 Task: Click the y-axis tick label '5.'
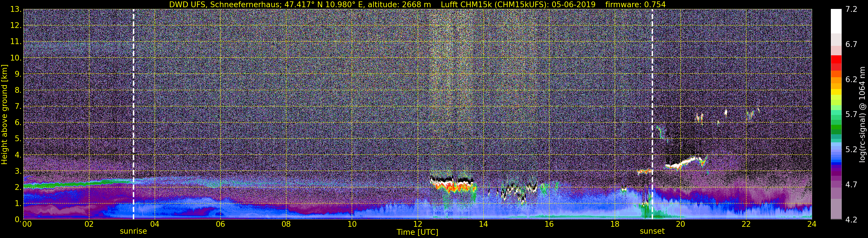tap(18, 139)
